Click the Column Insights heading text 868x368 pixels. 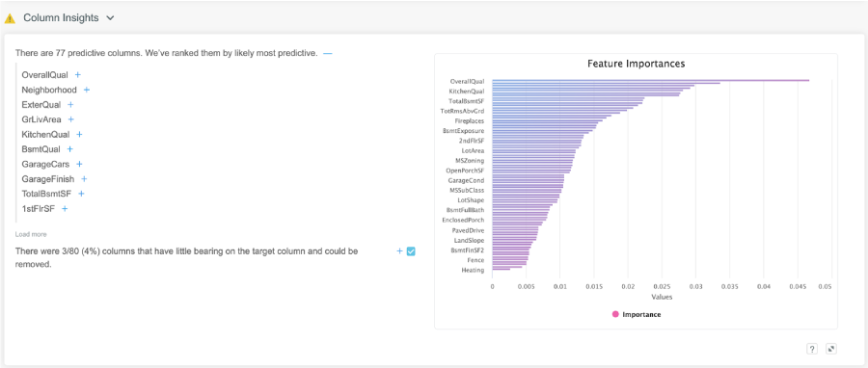tap(61, 18)
